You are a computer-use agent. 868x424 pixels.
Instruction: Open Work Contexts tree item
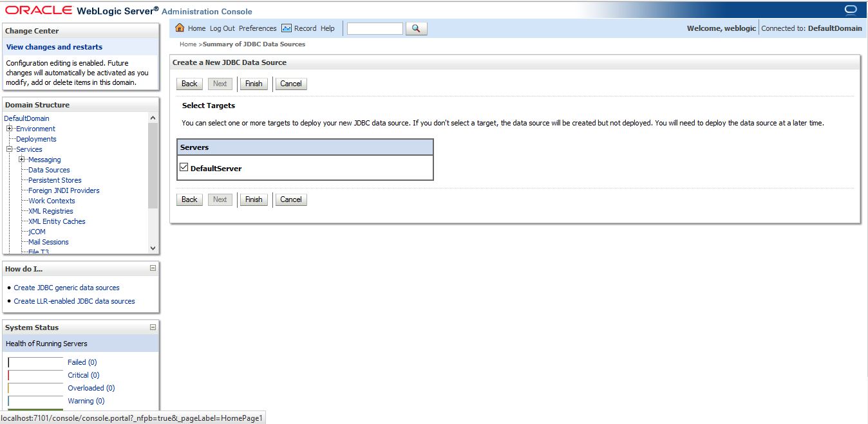(x=52, y=201)
